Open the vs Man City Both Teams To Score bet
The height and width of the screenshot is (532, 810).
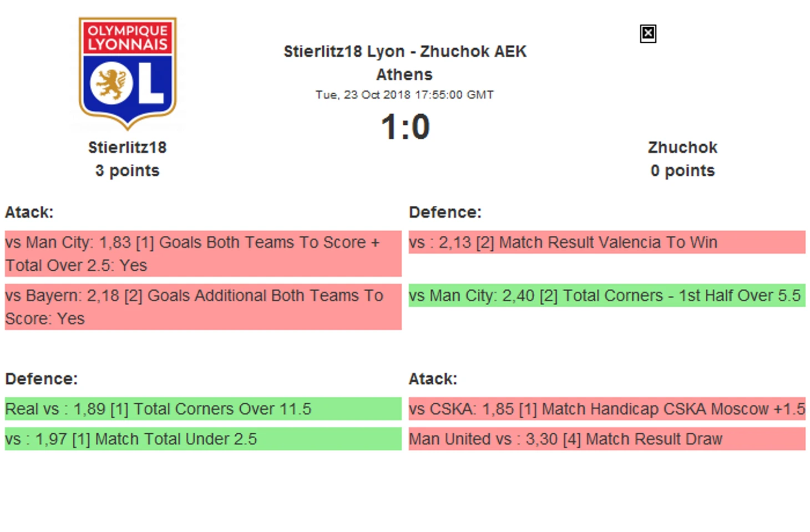coord(203,254)
